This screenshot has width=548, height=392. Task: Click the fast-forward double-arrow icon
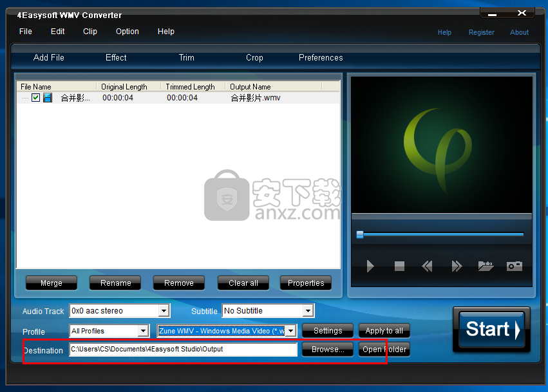pos(457,266)
